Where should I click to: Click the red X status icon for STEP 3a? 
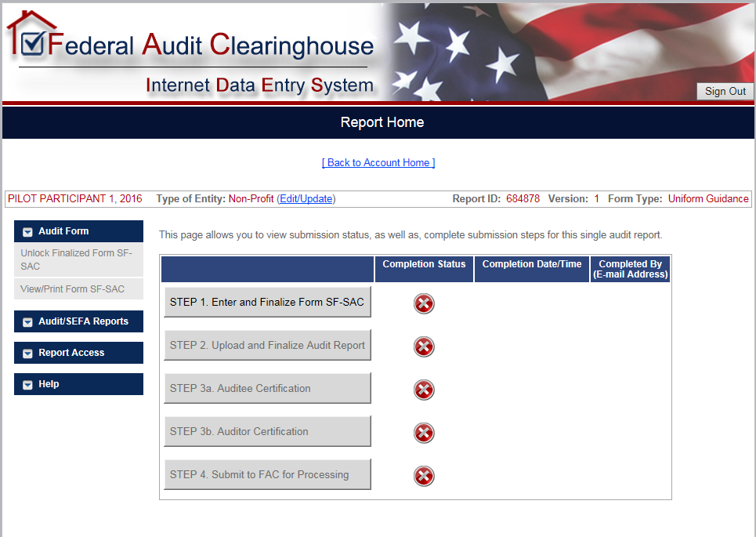pyautogui.click(x=424, y=390)
